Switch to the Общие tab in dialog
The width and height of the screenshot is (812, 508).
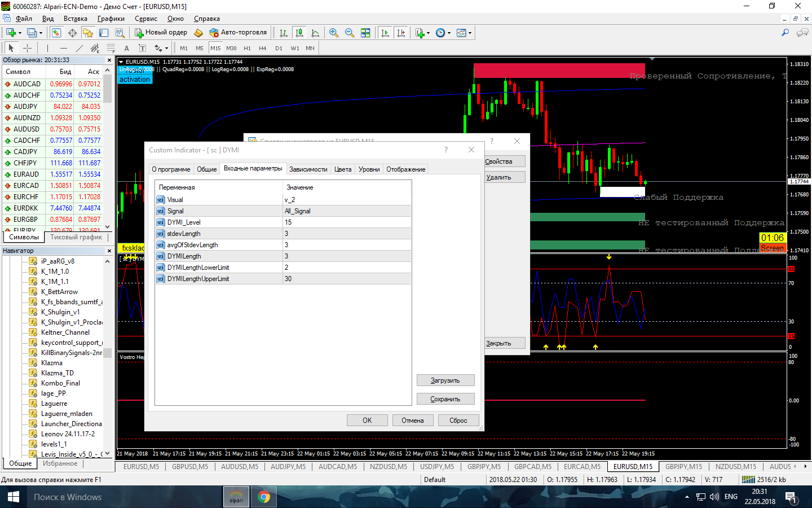click(206, 169)
